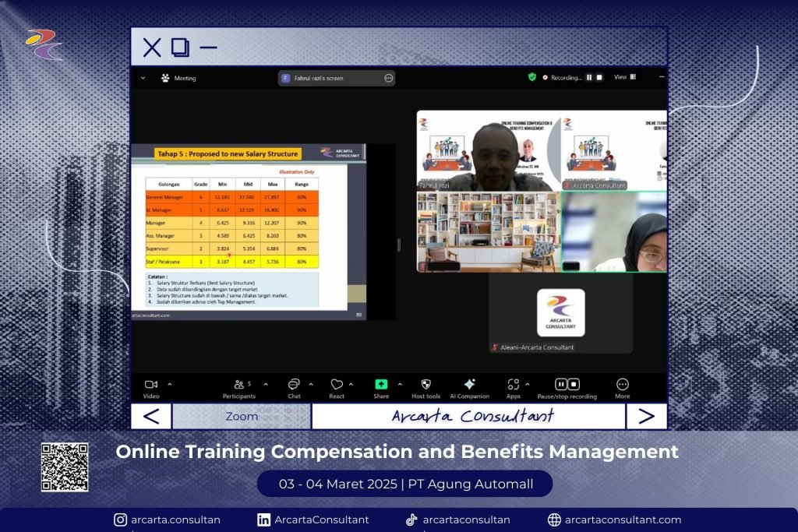This screenshot has width=798, height=532.
Task: Open the Meeting info menu
Action: (178, 78)
